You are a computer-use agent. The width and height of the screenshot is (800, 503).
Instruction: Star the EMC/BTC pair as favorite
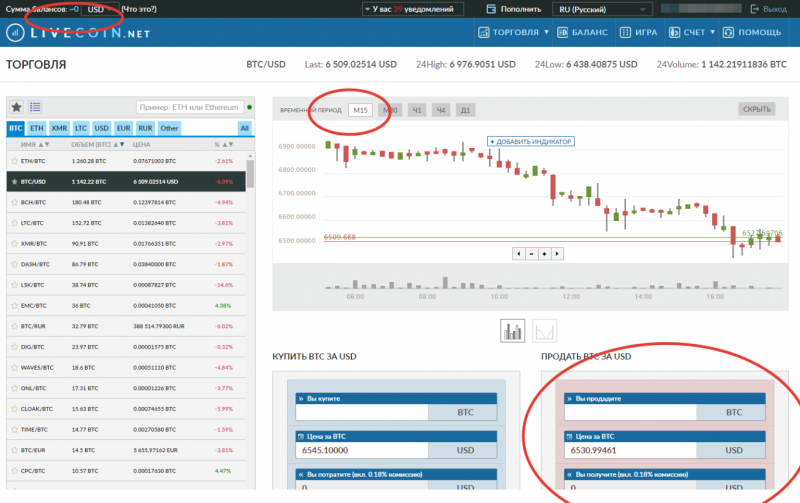click(14, 306)
